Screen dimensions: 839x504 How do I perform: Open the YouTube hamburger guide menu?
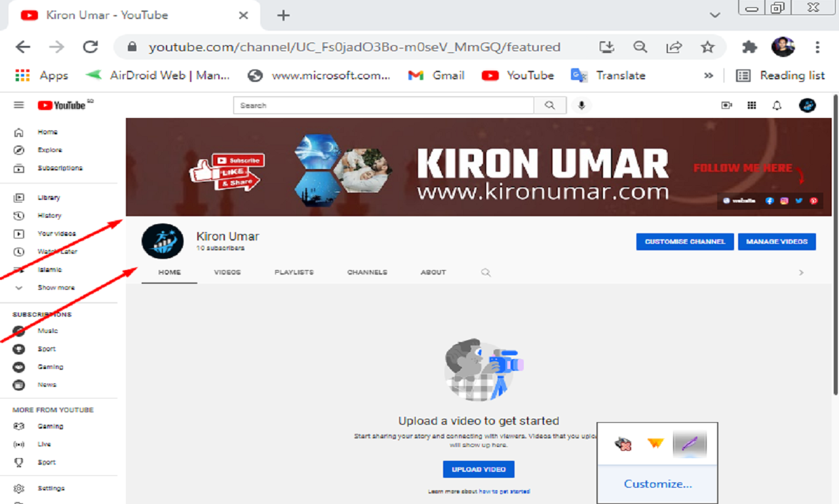tap(18, 105)
